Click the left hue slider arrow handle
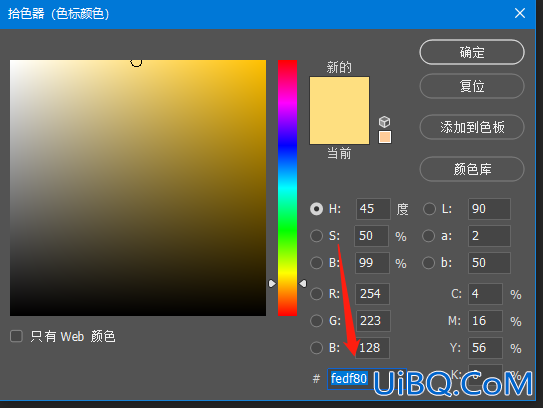 [x=272, y=284]
